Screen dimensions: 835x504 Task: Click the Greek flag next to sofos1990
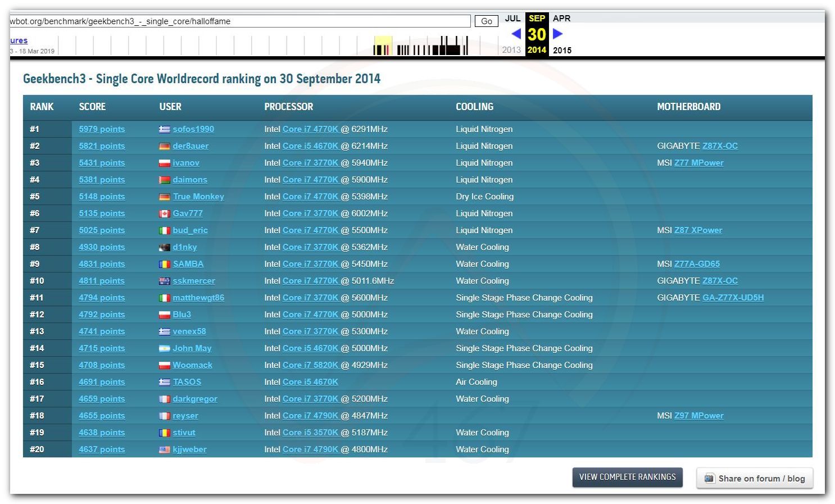click(164, 129)
